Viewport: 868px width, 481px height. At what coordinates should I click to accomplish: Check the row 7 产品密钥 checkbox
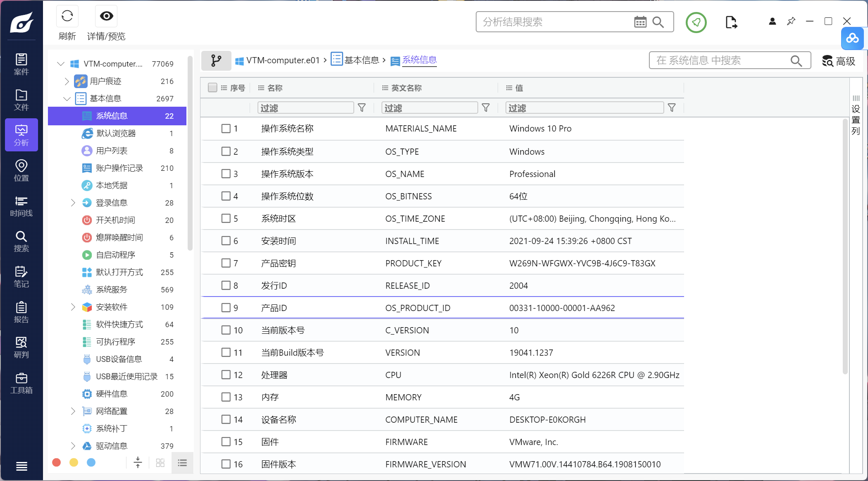(226, 263)
